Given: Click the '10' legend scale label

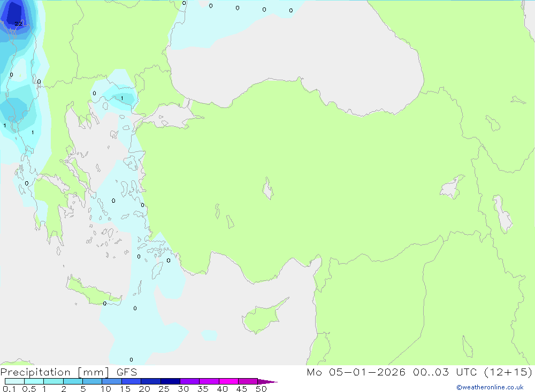Looking at the screenshot, I should (106, 389).
